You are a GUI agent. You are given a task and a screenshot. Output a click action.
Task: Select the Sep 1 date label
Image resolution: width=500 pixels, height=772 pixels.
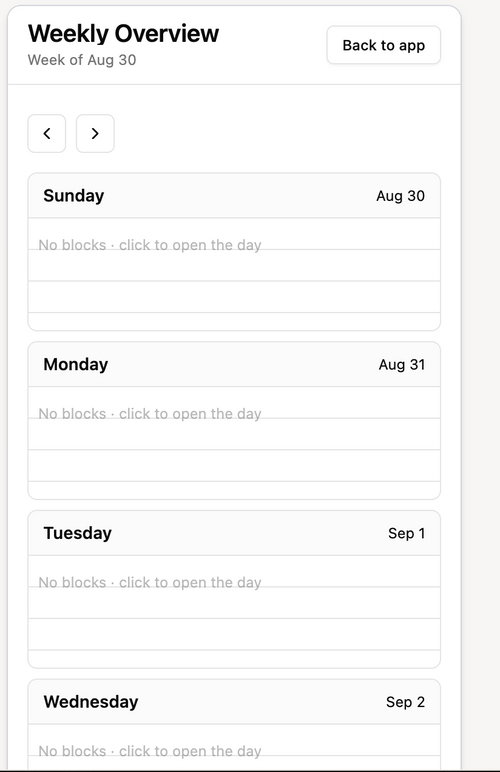click(x=406, y=533)
